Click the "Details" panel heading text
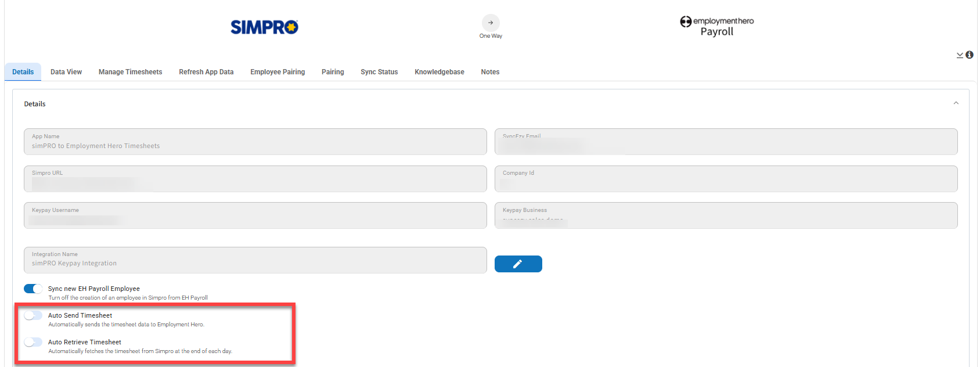 point(35,104)
